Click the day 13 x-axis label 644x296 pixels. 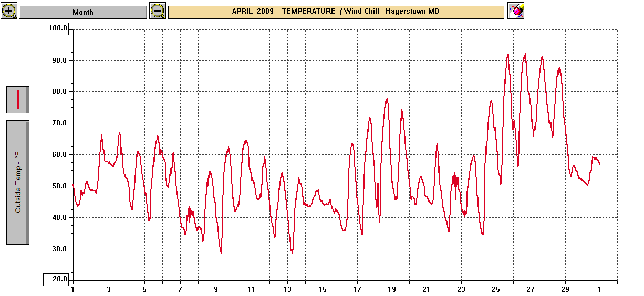pos(287,290)
